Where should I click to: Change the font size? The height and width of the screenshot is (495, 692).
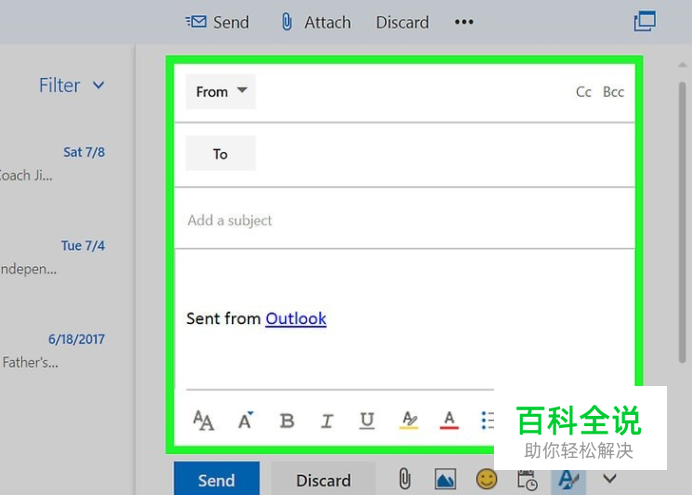click(x=203, y=420)
